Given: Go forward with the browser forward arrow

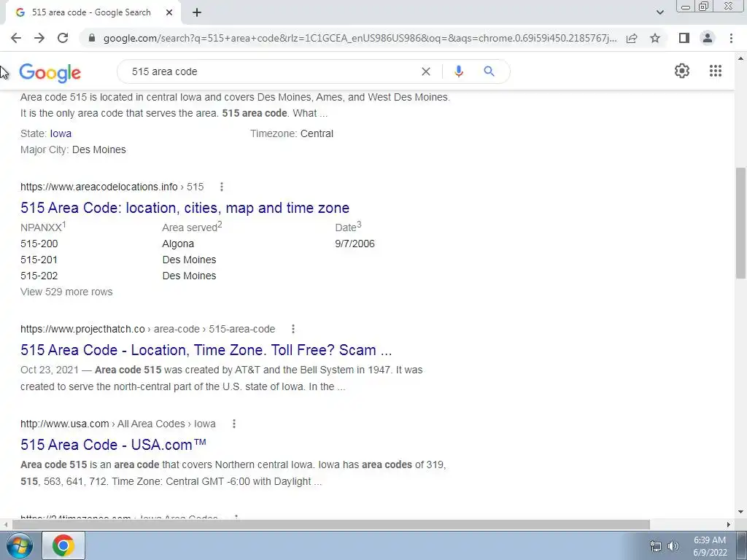Looking at the screenshot, I should [39, 38].
